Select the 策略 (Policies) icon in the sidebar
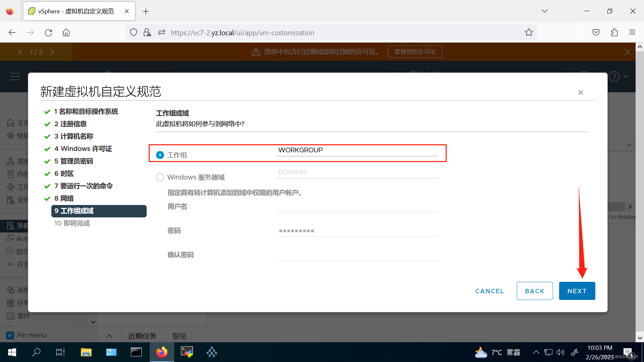 pyautogui.click(x=10, y=225)
